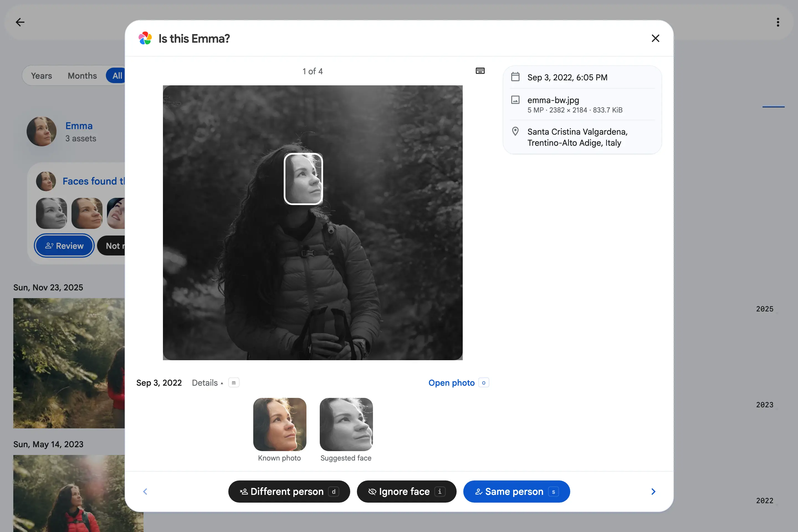The height and width of the screenshot is (532, 798).
Task: Switch to the Months view tab
Action: point(82,76)
